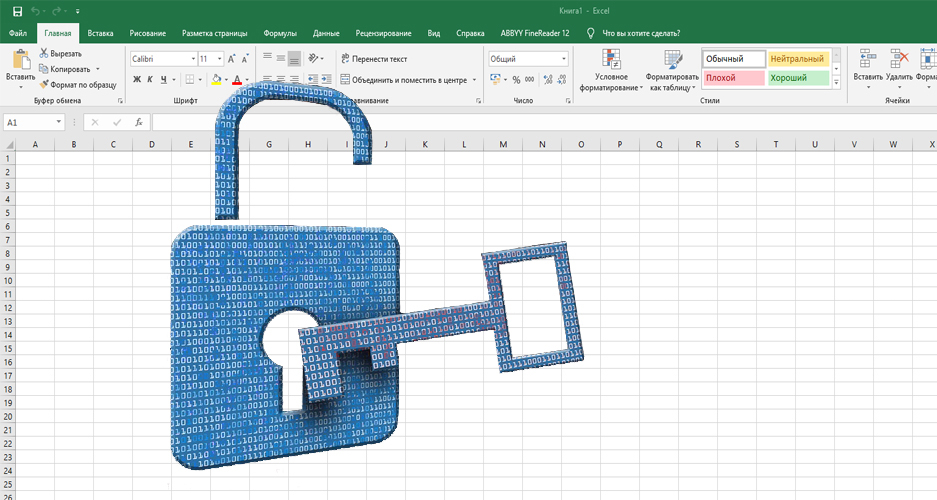Switch to the Рецензирование tab
The width and height of the screenshot is (937, 500).
pyautogui.click(x=383, y=33)
